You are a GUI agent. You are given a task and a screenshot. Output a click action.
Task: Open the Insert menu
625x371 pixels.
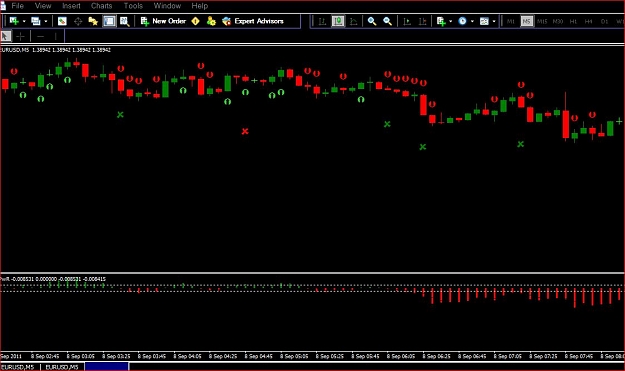coord(71,6)
